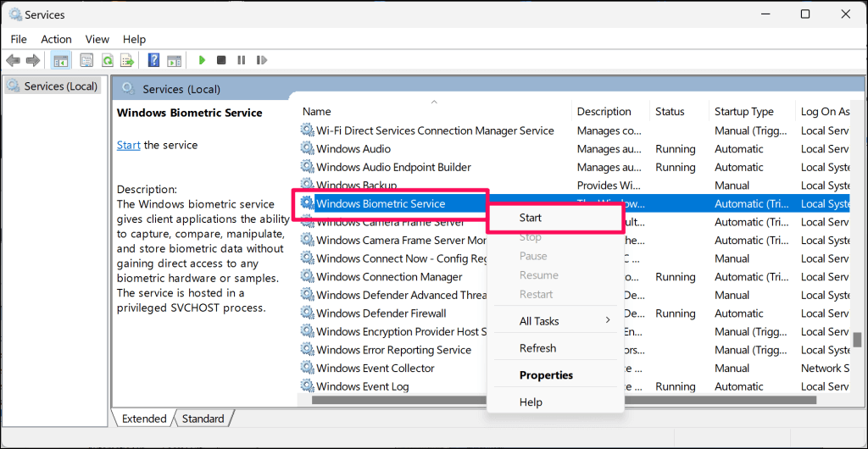868x449 pixels.
Task: Select the Windows Audio service row
Action: 353,149
